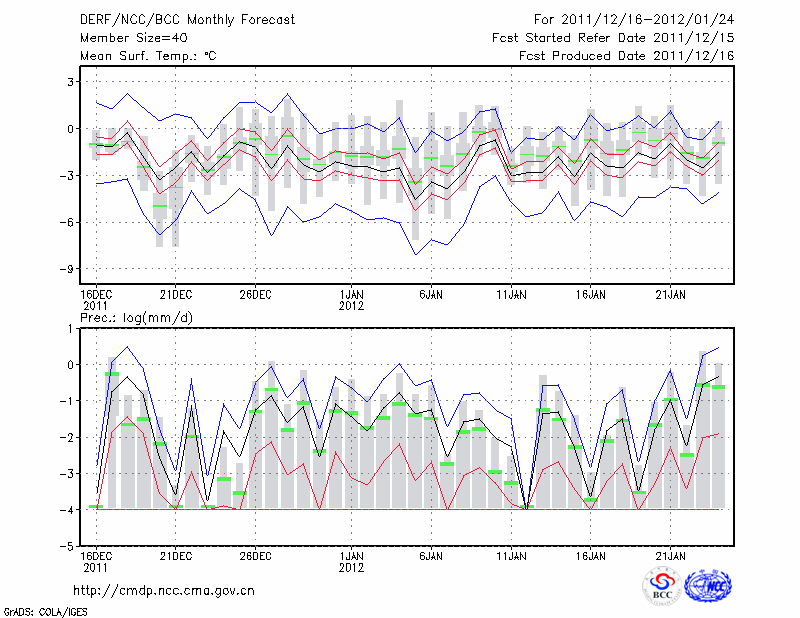Click the BCC logo icon
This screenshot has width=800, height=618.
click(x=662, y=586)
